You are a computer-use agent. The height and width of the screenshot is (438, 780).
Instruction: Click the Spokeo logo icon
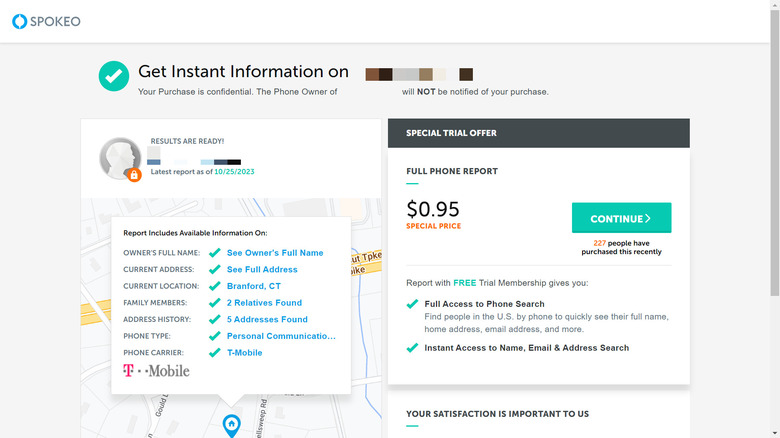19,21
